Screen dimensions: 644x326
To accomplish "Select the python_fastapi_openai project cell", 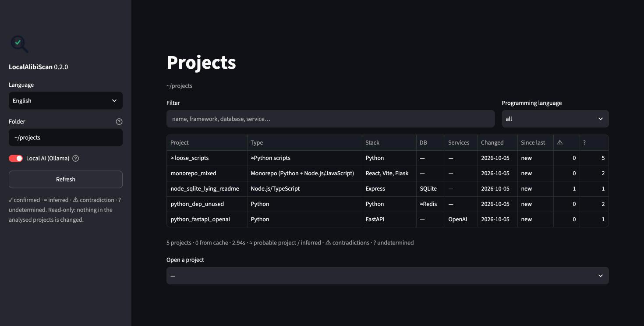I will point(207,220).
